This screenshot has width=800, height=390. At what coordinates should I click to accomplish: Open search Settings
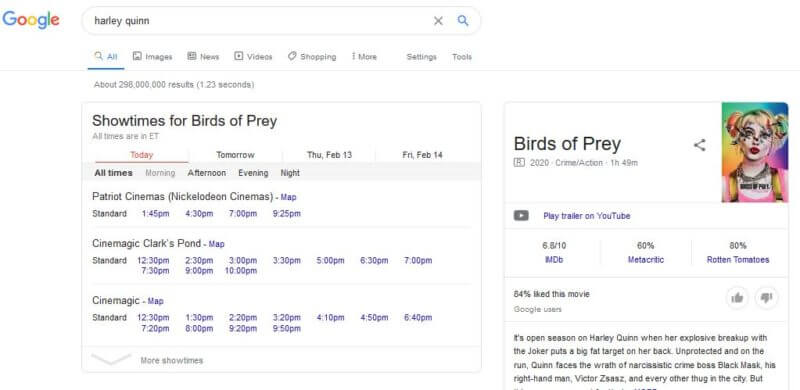[421, 57]
